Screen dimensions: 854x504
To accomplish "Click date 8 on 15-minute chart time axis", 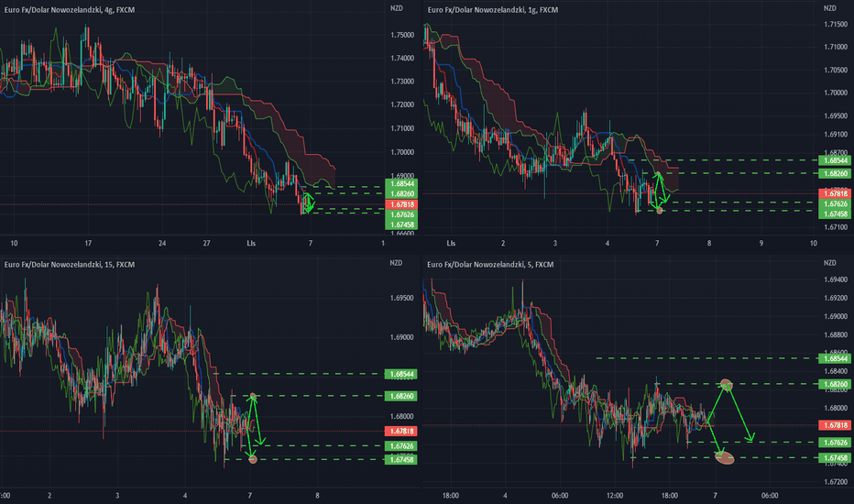I will pos(318,496).
